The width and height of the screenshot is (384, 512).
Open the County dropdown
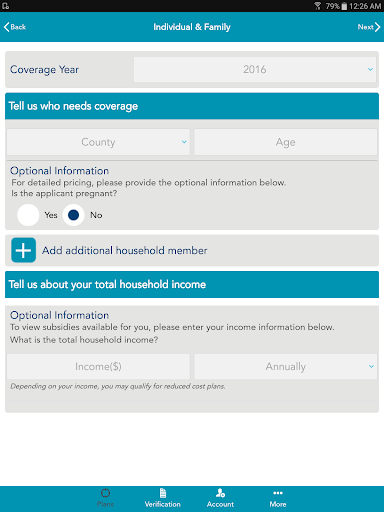pos(98,142)
